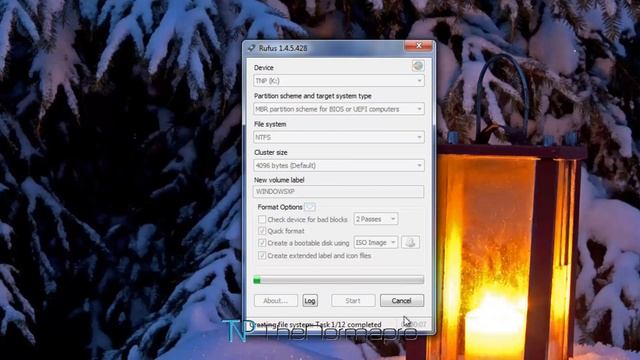Open the Cluster size dropdown
This screenshot has width=640, height=360.
pos(338,165)
